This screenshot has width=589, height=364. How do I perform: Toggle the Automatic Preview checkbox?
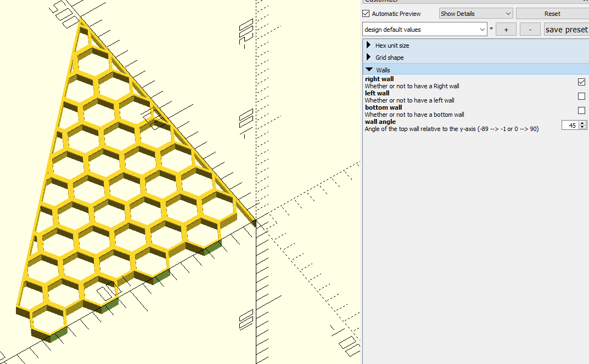366,14
